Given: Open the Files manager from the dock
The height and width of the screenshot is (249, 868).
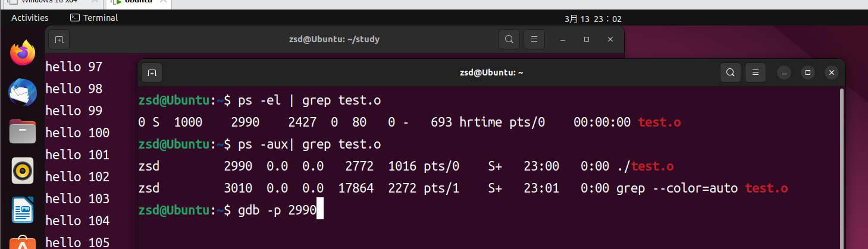Looking at the screenshot, I should pos(23,131).
